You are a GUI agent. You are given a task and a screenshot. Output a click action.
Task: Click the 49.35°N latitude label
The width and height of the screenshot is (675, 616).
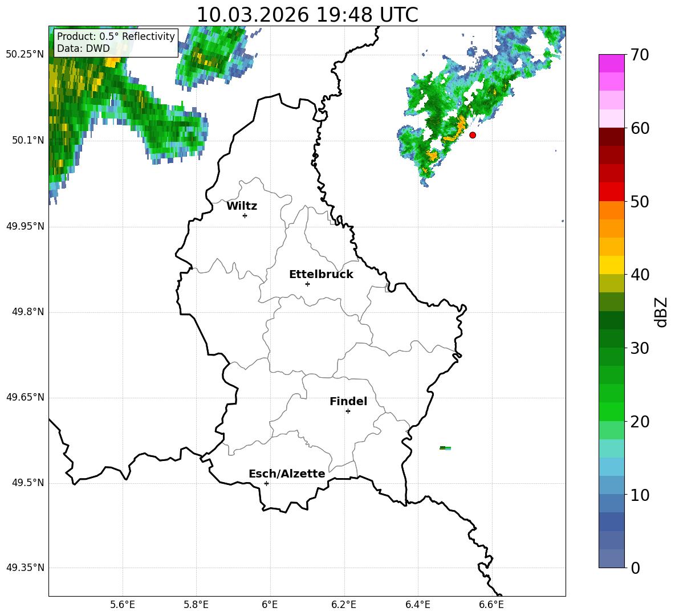tap(25, 568)
